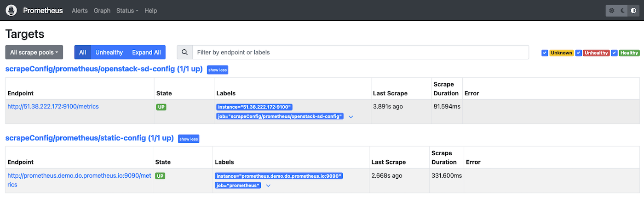644x198 pixels.
Task: Open the Alerts page
Action: coord(80,11)
